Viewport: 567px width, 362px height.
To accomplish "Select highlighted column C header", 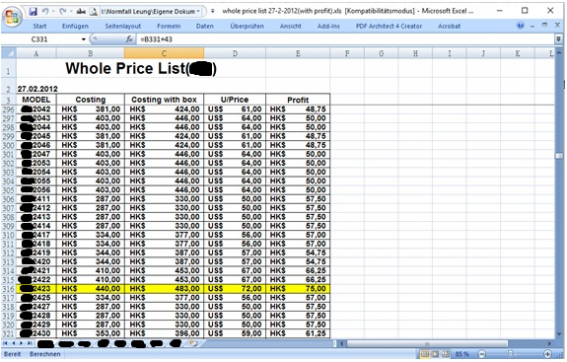I will [164, 54].
